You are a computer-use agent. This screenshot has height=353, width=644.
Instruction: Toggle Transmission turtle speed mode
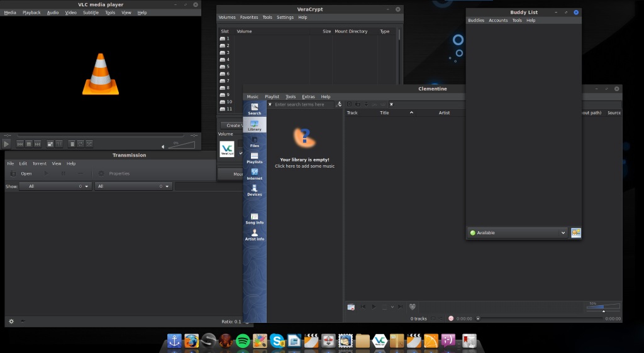click(23, 322)
